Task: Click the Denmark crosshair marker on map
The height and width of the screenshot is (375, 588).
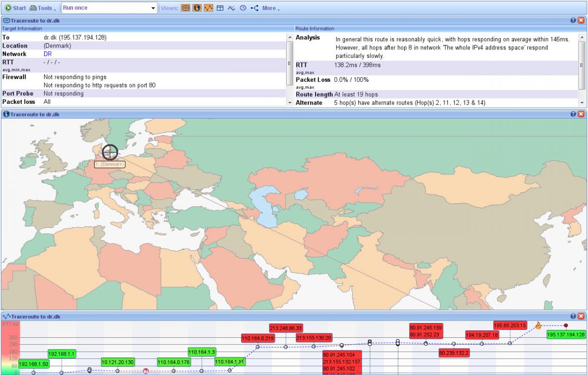Action: coord(110,152)
